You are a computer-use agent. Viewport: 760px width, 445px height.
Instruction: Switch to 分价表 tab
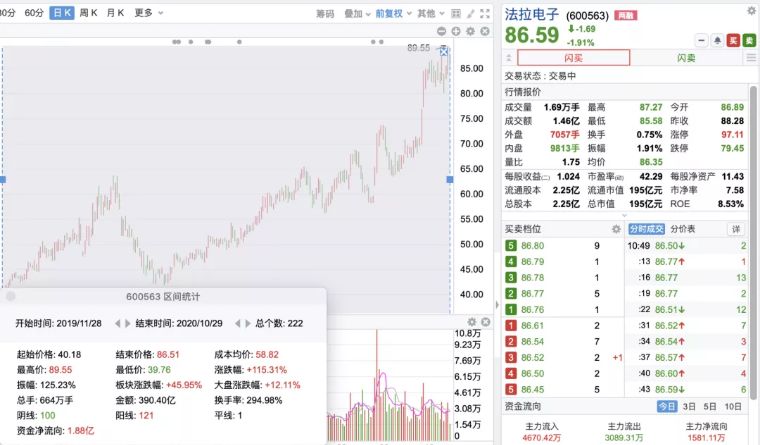682,229
